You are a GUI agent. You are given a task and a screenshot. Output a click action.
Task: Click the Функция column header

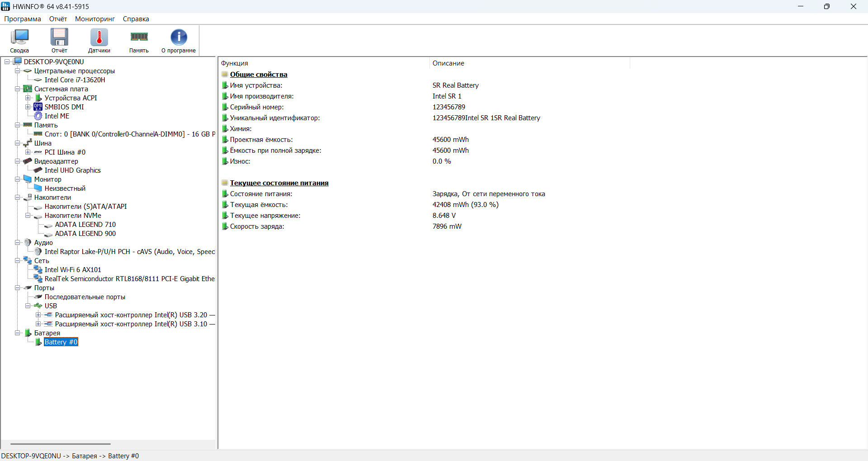324,63
